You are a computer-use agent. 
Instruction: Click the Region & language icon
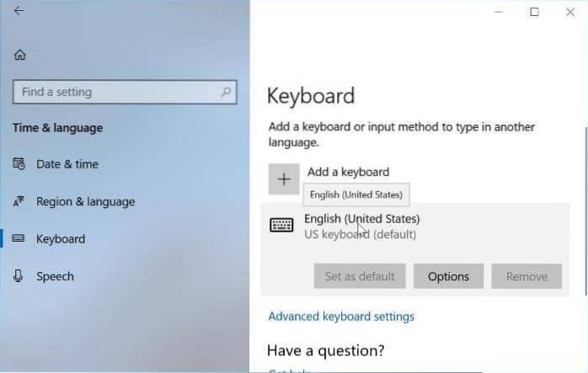point(19,202)
